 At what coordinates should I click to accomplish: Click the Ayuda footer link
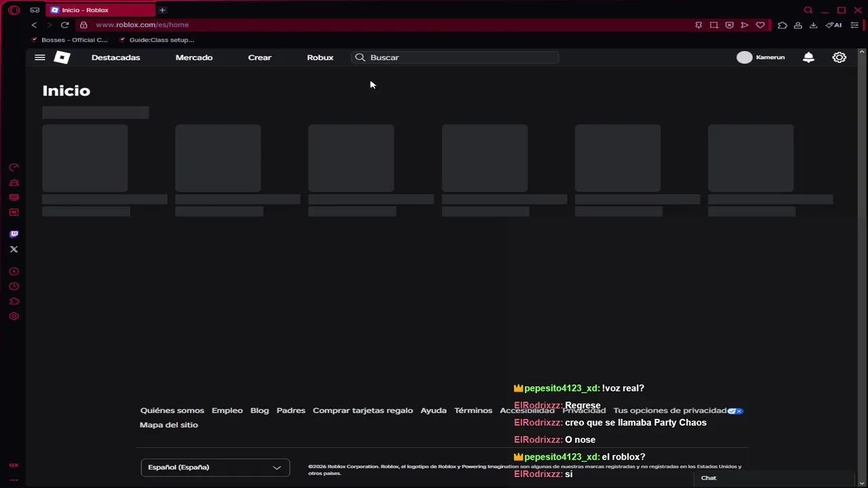tap(433, 411)
